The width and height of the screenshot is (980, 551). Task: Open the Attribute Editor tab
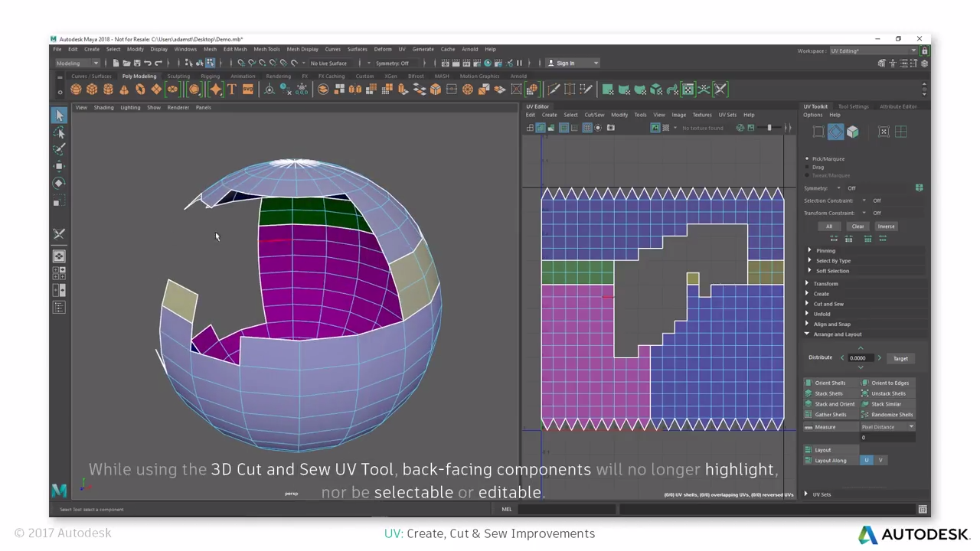898,107
